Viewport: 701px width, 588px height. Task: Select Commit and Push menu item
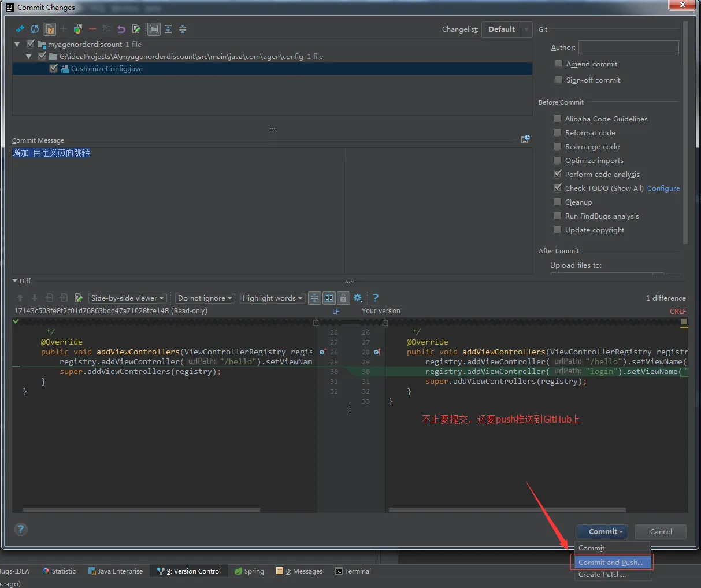610,562
